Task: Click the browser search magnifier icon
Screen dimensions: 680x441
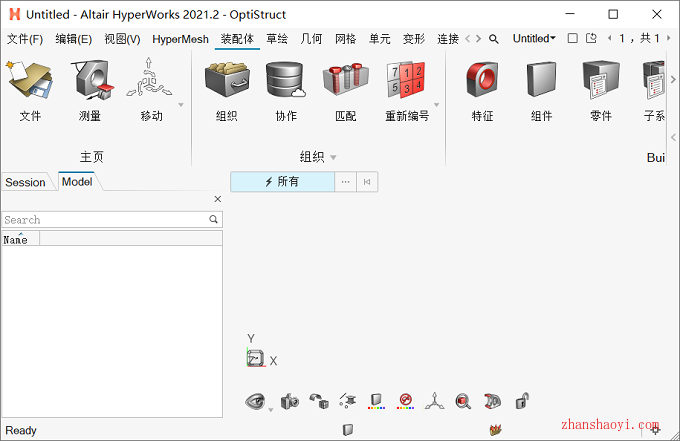Action: [x=213, y=219]
